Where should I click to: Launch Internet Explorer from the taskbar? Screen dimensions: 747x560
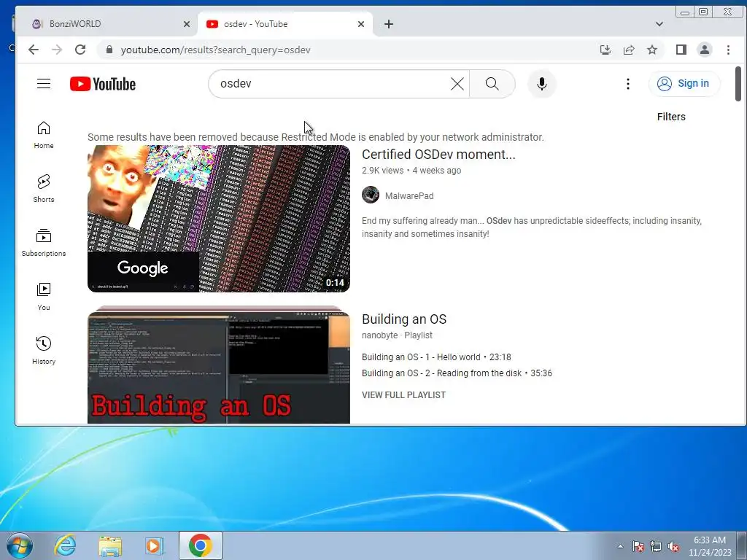pos(65,545)
